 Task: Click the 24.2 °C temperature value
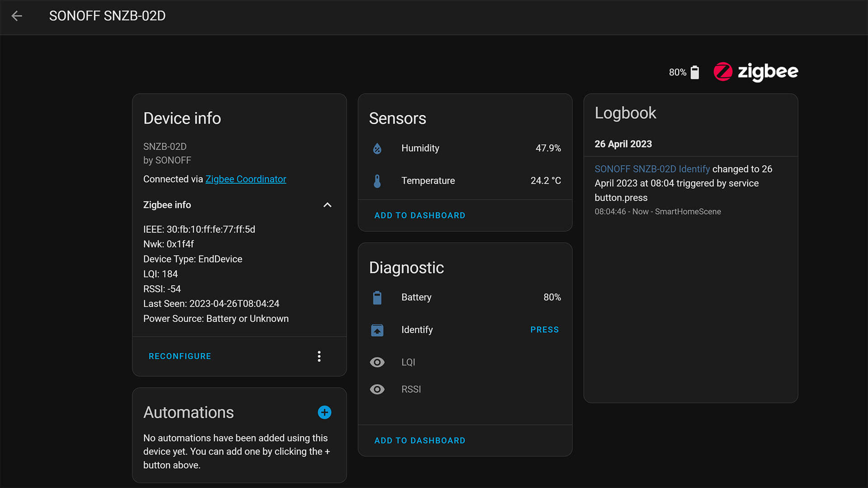[x=546, y=181]
